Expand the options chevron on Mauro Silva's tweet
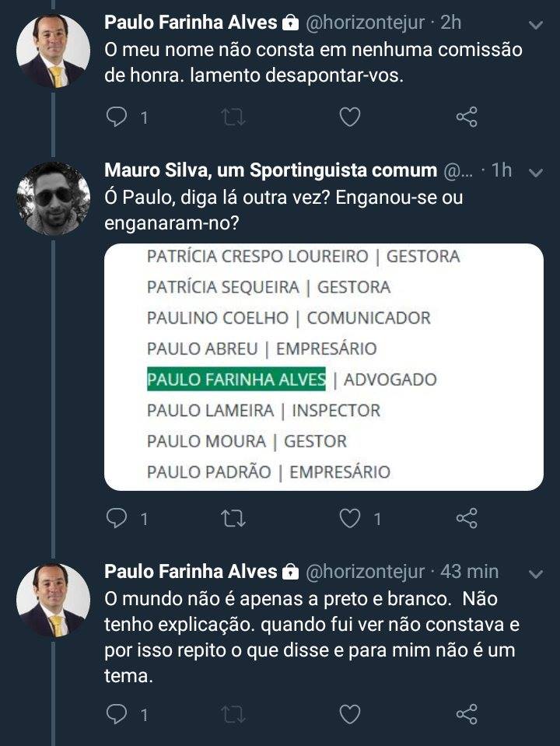The width and height of the screenshot is (560, 746). [535, 172]
